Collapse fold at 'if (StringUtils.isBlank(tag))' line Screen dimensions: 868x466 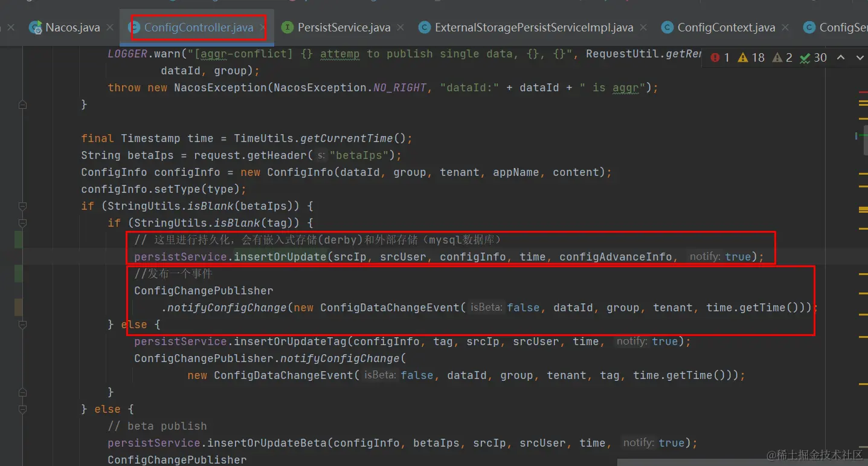(x=22, y=223)
